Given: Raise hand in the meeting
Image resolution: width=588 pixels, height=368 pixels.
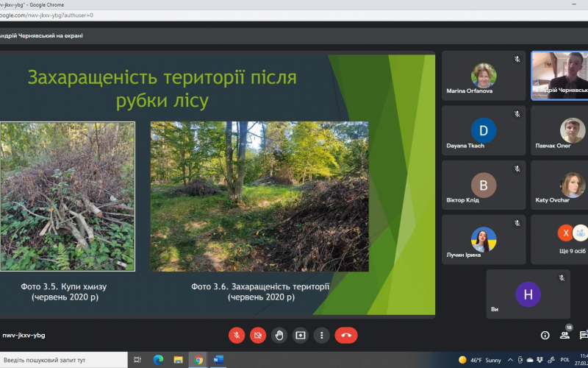Looking at the screenshot, I should click(x=279, y=336).
